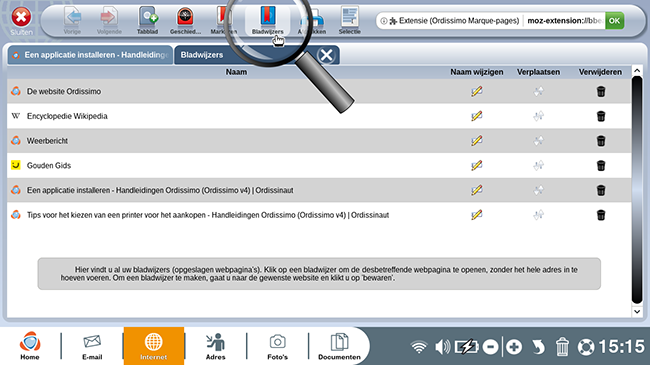This screenshot has width=650, height=365.
Task: Delete the Weerbericht bookmark
Action: click(x=601, y=141)
